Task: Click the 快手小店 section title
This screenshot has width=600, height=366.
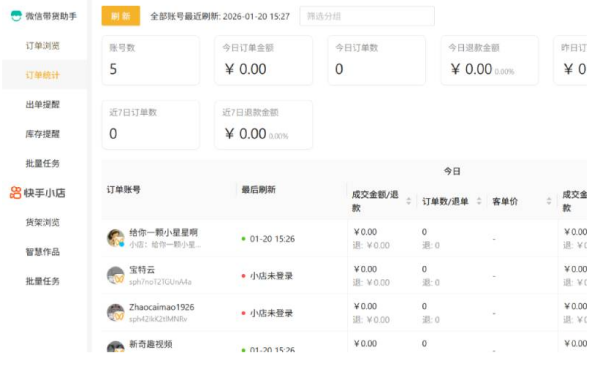Action: 44,193
